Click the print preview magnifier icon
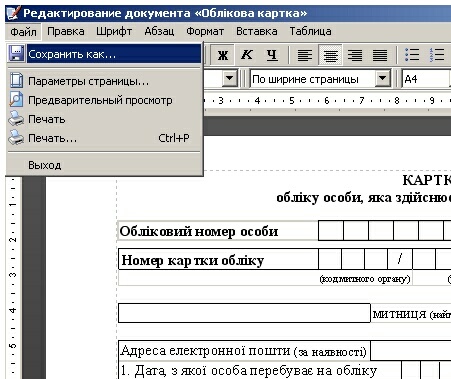 [16, 100]
